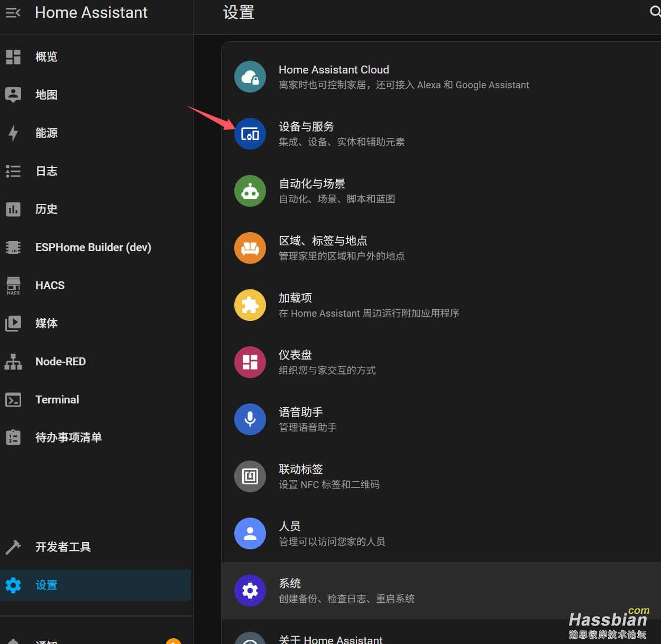This screenshot has width=661, height=644.
Task: Select ESPHome Builder (dev) in sidebar
Action: click(96, 247)
